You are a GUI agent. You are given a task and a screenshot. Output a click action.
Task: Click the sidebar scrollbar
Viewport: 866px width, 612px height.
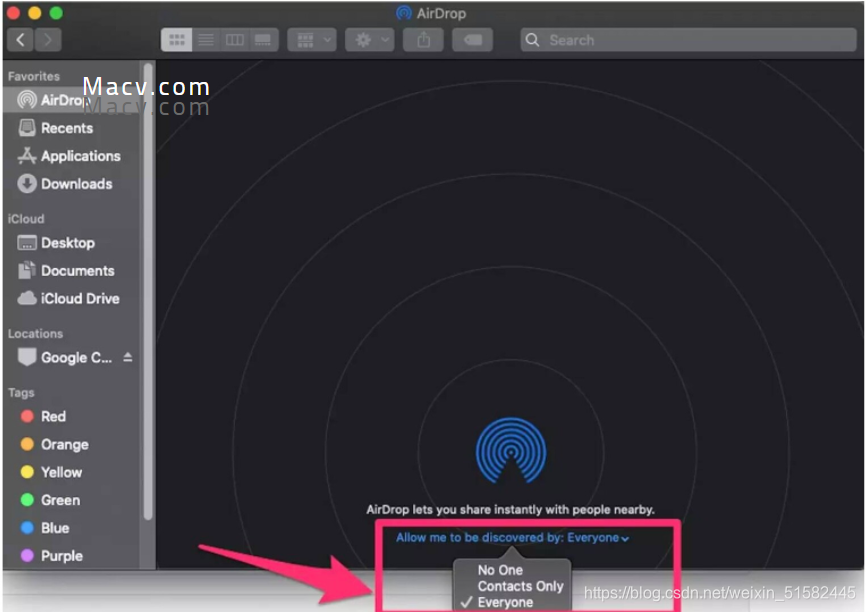click(147, 293)
